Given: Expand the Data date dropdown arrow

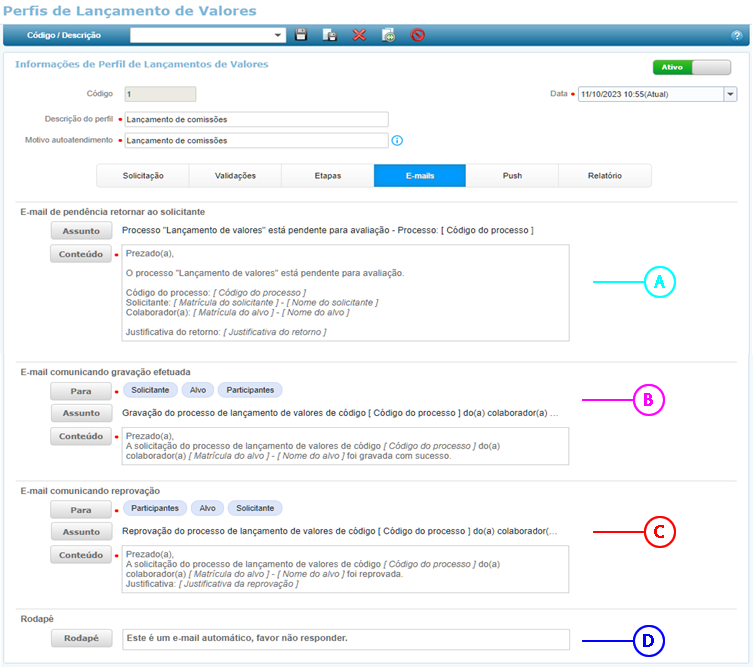Looking at the screenshot, I should coord(730,94).
